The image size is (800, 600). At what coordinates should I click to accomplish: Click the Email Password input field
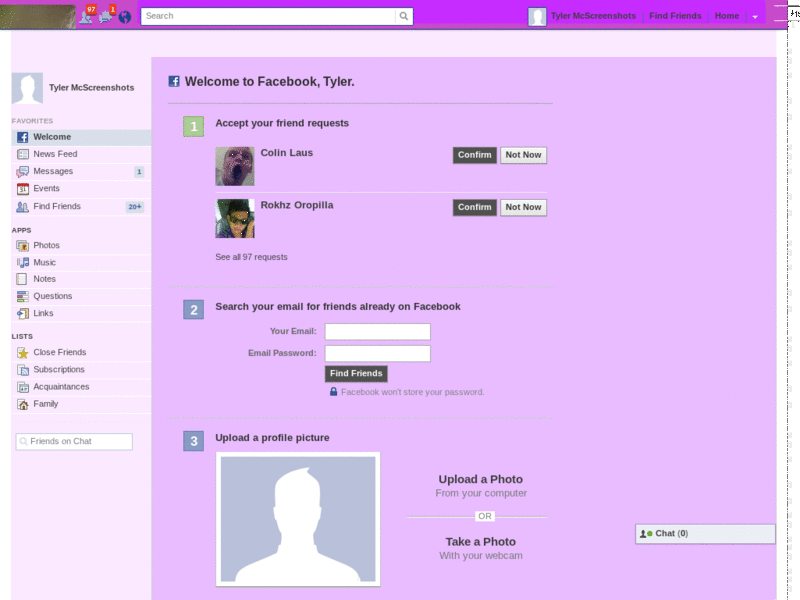click(378, 354)
